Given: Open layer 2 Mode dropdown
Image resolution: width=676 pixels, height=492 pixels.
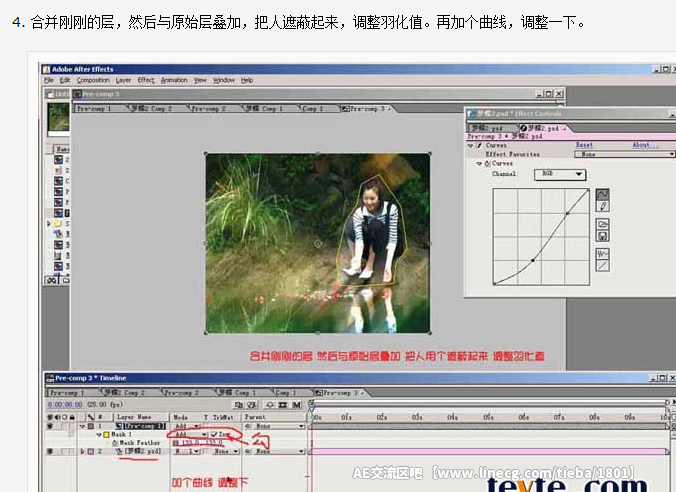Looking at the screenshot, I should (x=187, y=451).
